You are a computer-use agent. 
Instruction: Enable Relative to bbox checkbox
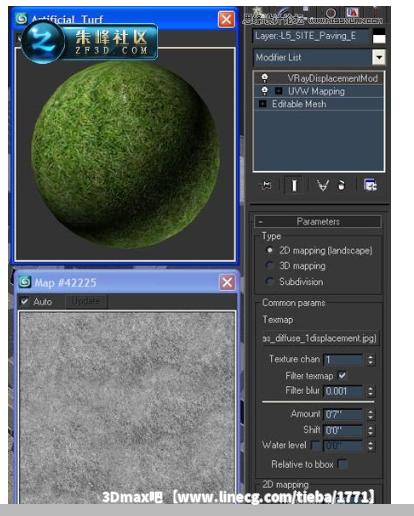pos(342,464)
